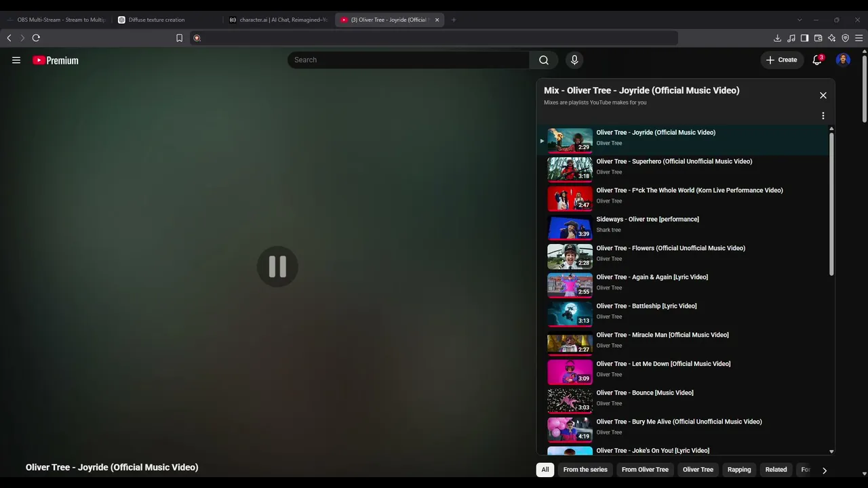Reload the current page

pyautogui.click(x=36, y=38)
